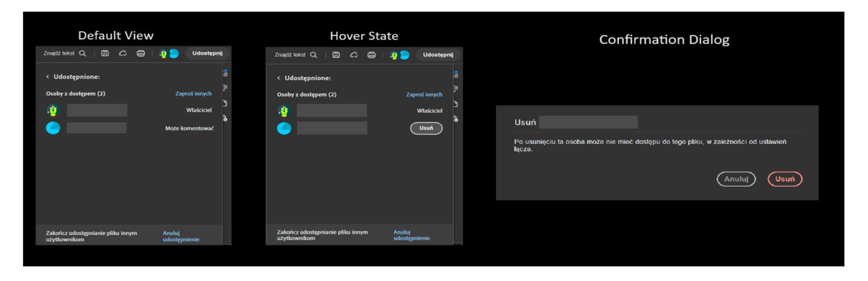Viewport: 868px width, 281px height.
Task: Click the print icon in Default View toolbar
Action: (x=140, y=53)
